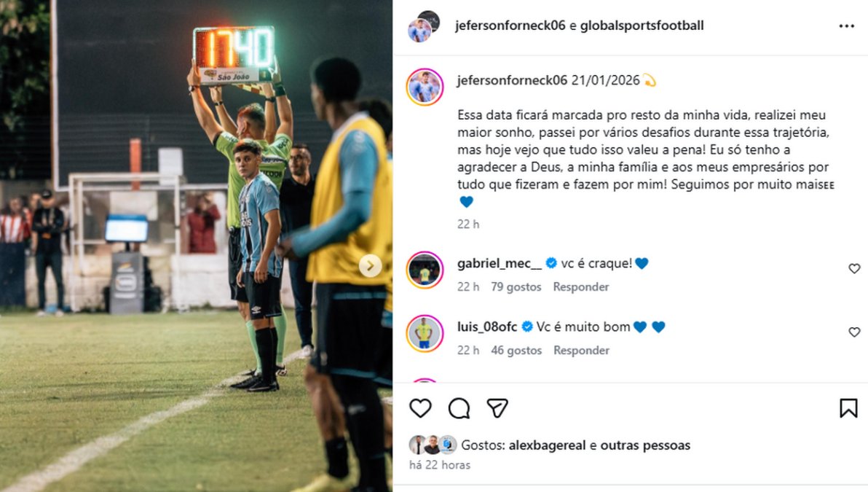Screen dimensions: 868x492
Task: Like luis_08ofc's comment
Action: coord(854,332)
